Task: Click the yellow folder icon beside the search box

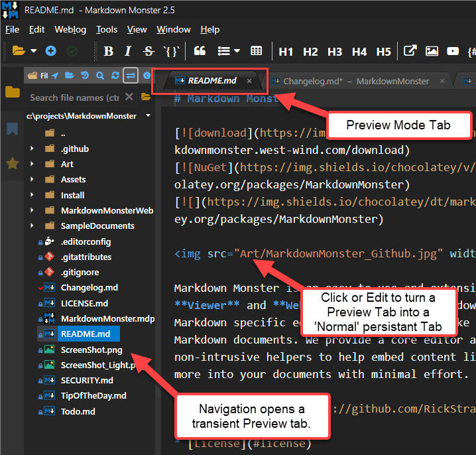Action: click(x=146, y=97)
